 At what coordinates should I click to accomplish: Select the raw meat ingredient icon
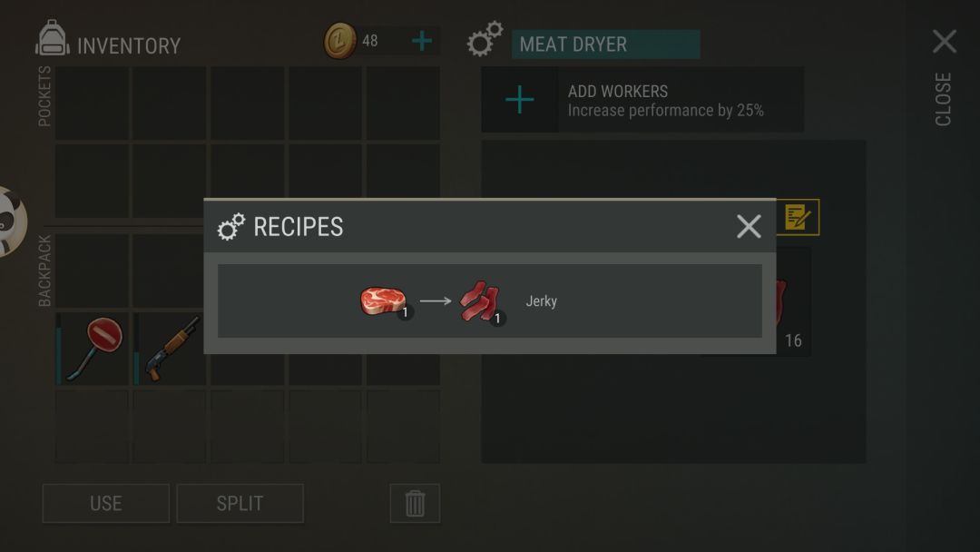tap(385, 301)
